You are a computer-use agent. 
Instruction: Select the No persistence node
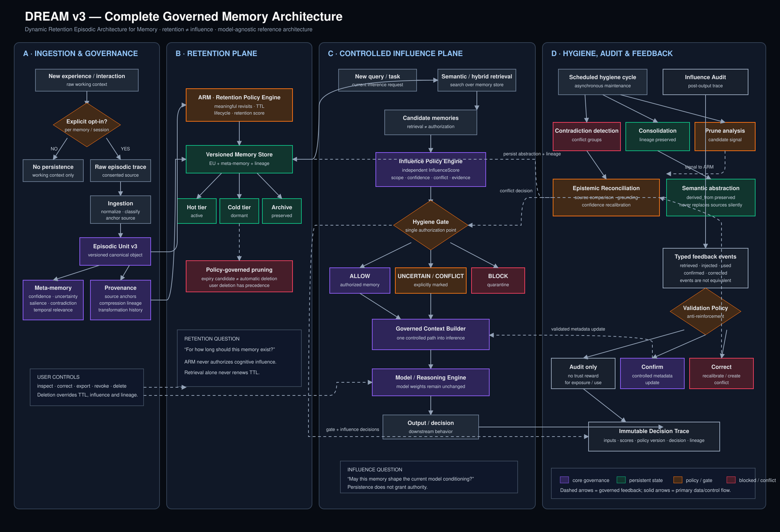click(x=53, y=171)
